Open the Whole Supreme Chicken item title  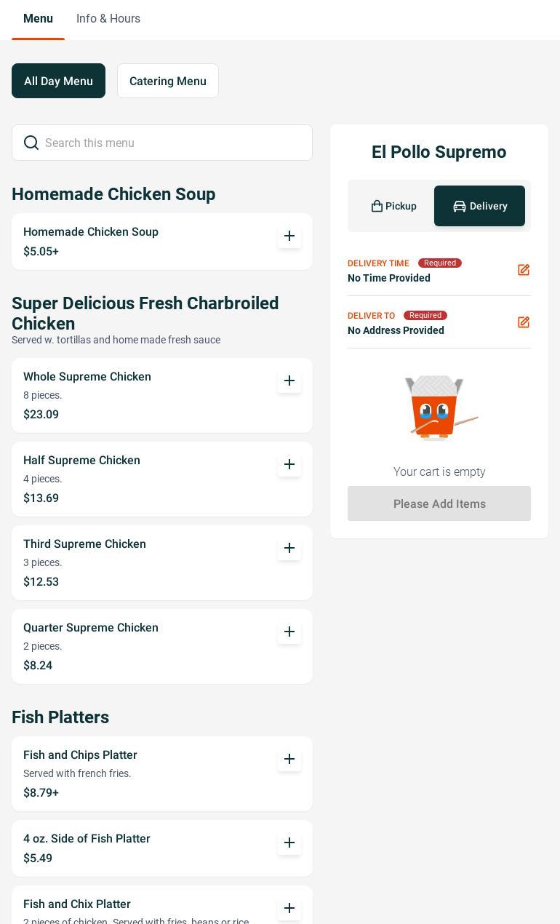(87, 377)
